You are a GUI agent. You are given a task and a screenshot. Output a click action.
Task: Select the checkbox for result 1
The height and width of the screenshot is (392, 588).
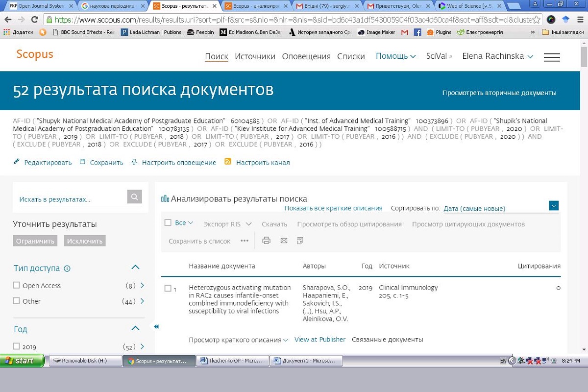click(168, 288)
